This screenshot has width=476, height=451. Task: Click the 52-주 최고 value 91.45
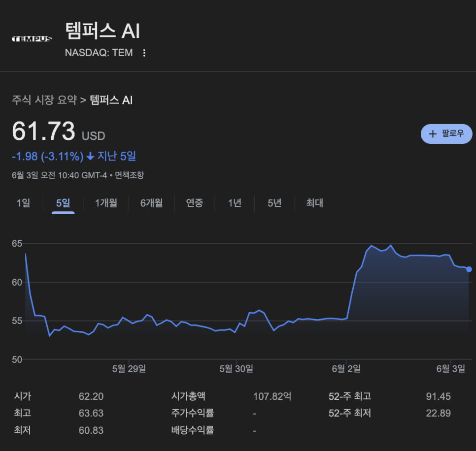[x=439, y=396]
